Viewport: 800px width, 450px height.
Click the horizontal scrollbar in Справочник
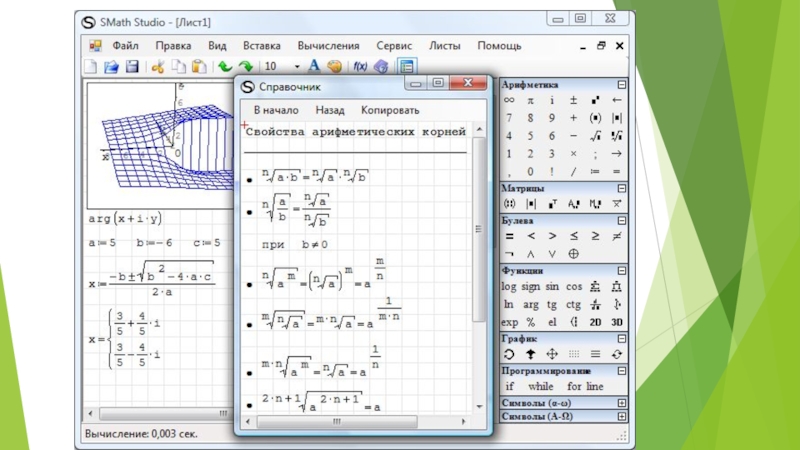(337, 421)
